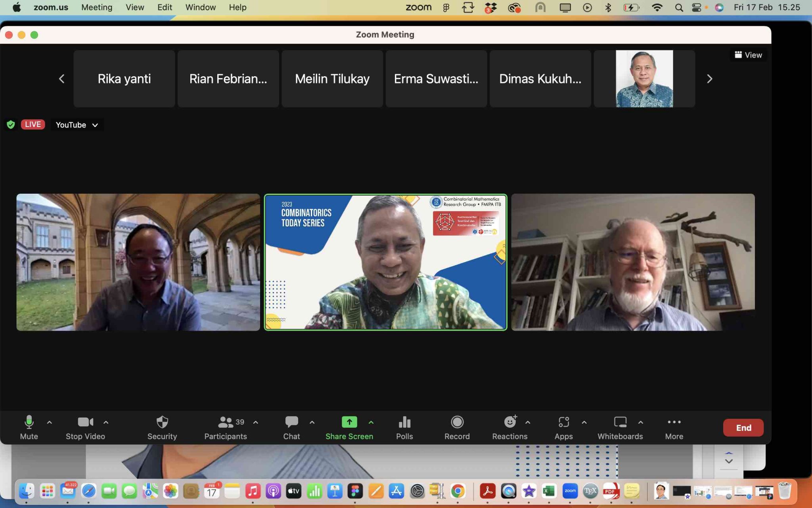
Task: Expand the Share Screen options chevron
Action: click(x=371, y=422)
